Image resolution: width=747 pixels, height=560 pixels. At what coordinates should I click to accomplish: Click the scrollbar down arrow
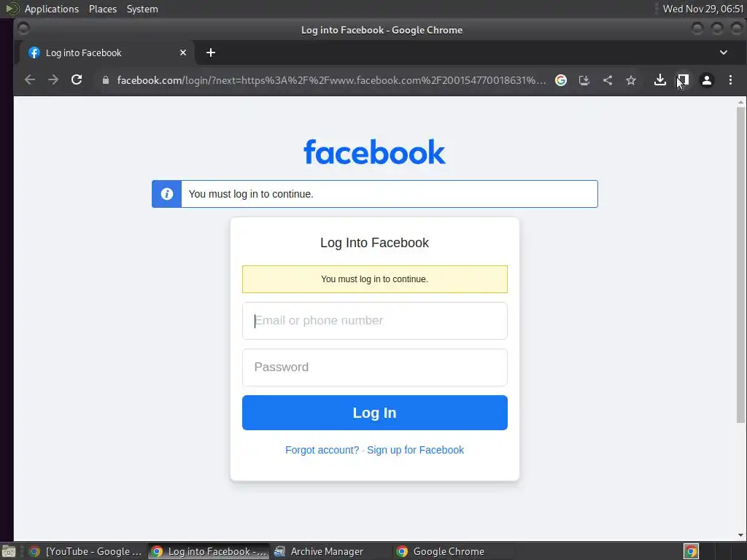(740, 535)
